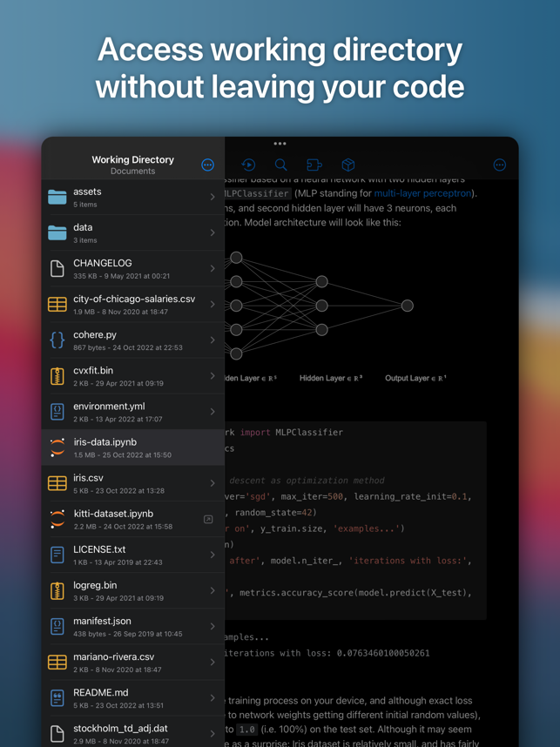Image resolution: width=560 pixels, height=747 pixels.
Task: Open environment.yml via its chevron
Action: point(213,412)
